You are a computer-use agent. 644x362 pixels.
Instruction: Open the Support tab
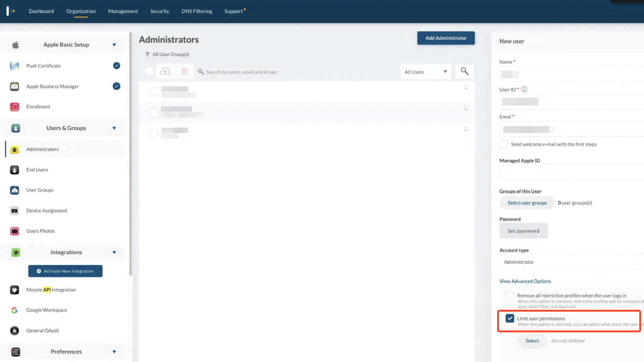(x=234, y=11)
